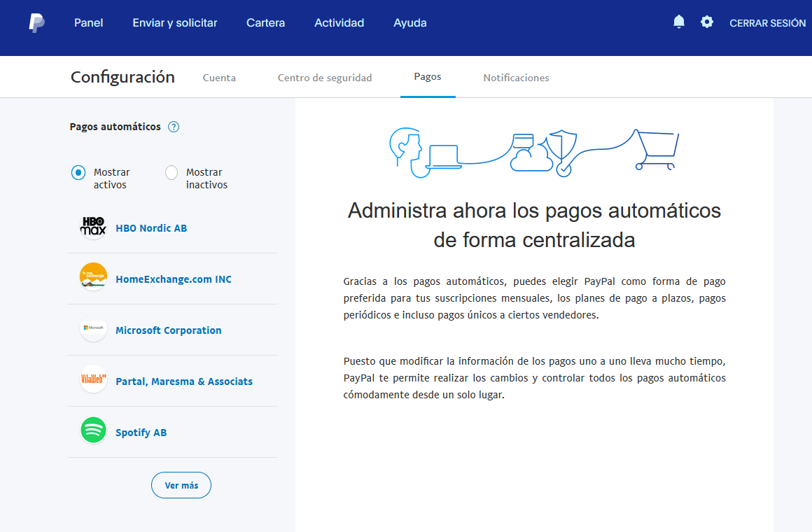
Task: Go to the Notificaciones tab
Action: click(516, 78)
